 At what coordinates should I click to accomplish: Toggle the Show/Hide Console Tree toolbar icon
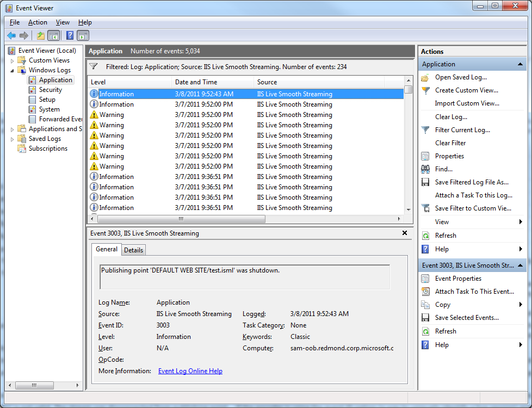[54, 35]
